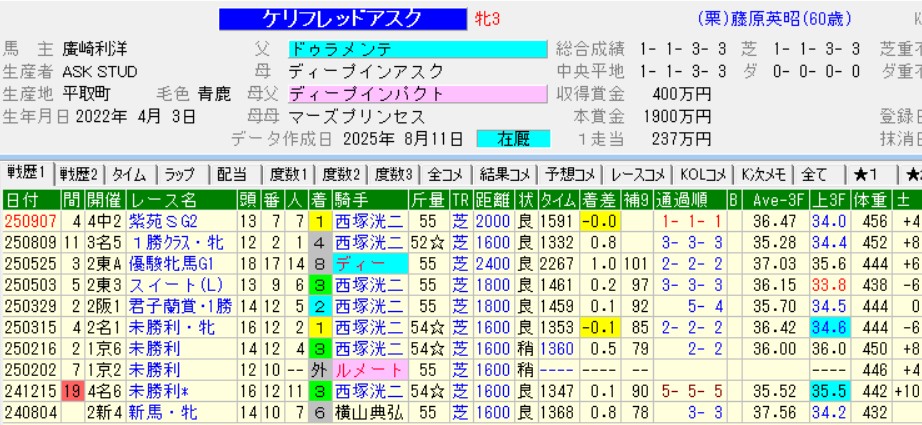Click the 全て tab
Screen dimensions: 922x425
click(816, 174)
